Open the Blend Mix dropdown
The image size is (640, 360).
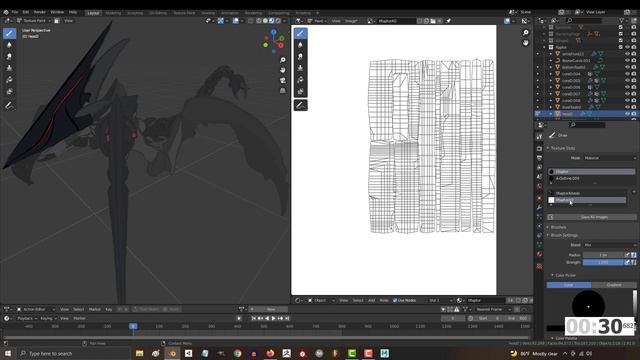click(x=609, y=245)
